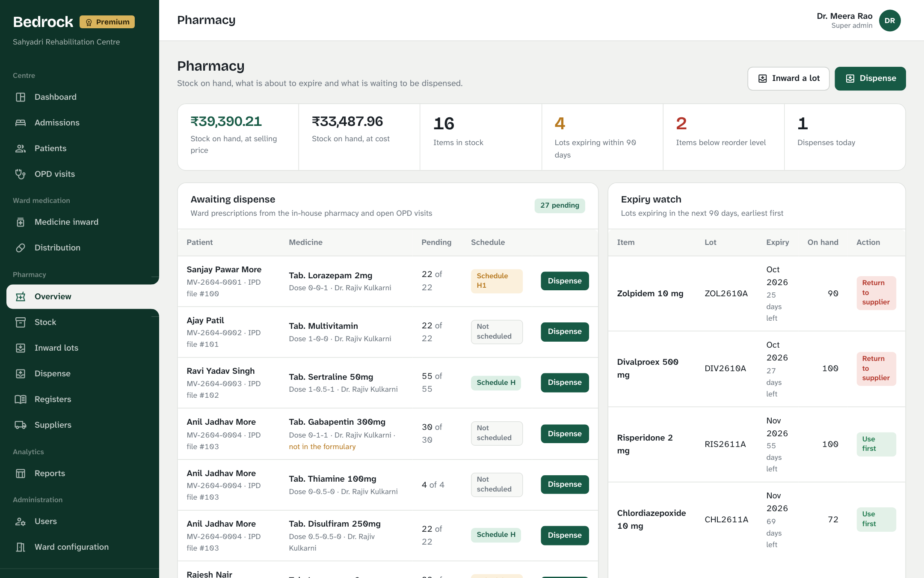Mark Risperidone 2 mg as Use first

pyautogui.click(x=876, y=444)
